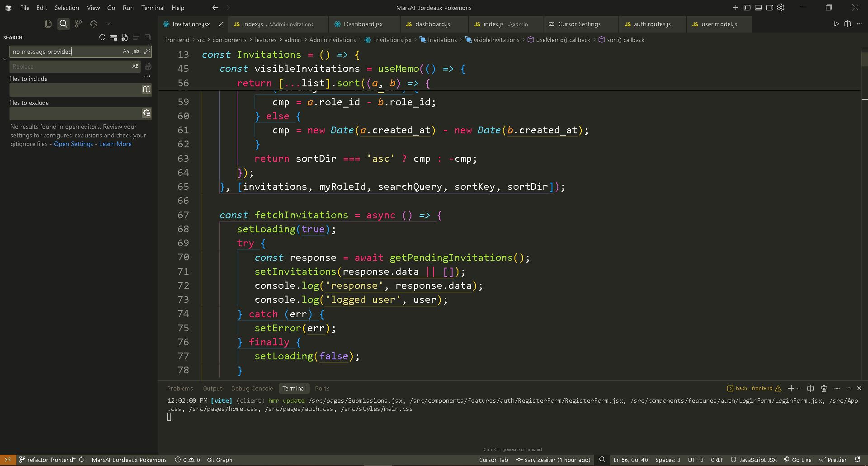Open remote window icon in status bar
The image size is (868, 466).
click(8, 460)
